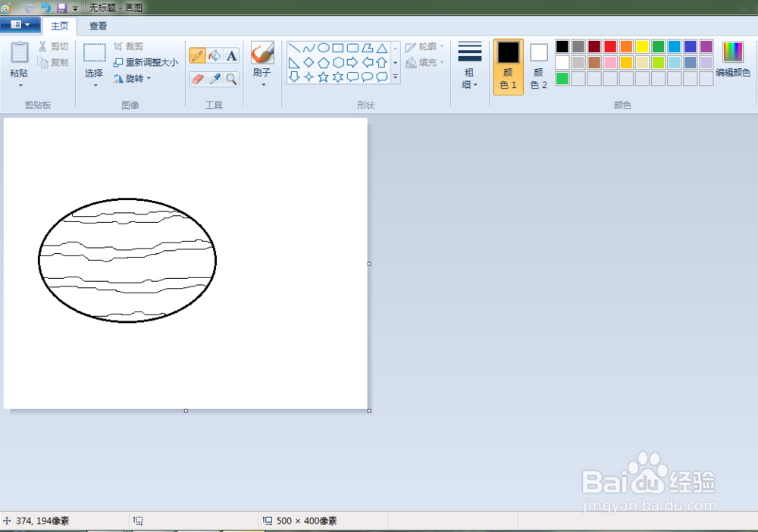The image size is (758, 532).
Task: Open the Rotate (旋转) dropdown
Action: (132, 78)
